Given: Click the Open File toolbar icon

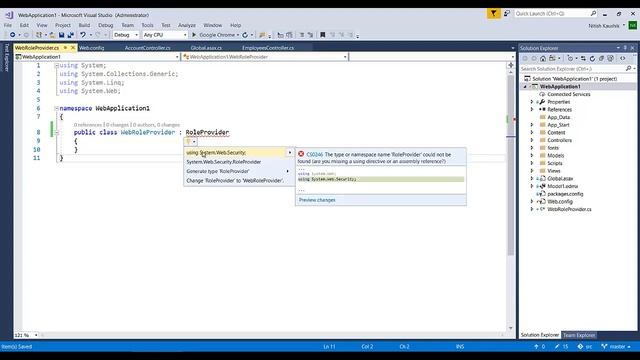Looking at the screenshot, I should tap(52, 35).
